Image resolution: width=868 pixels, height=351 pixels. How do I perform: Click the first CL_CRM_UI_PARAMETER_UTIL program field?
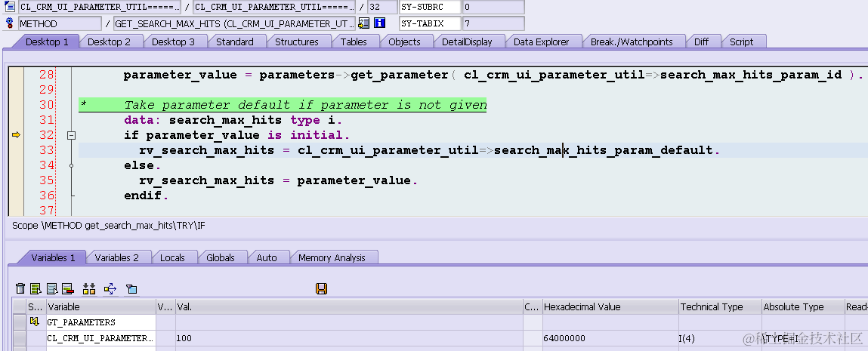tap(100, 8)
